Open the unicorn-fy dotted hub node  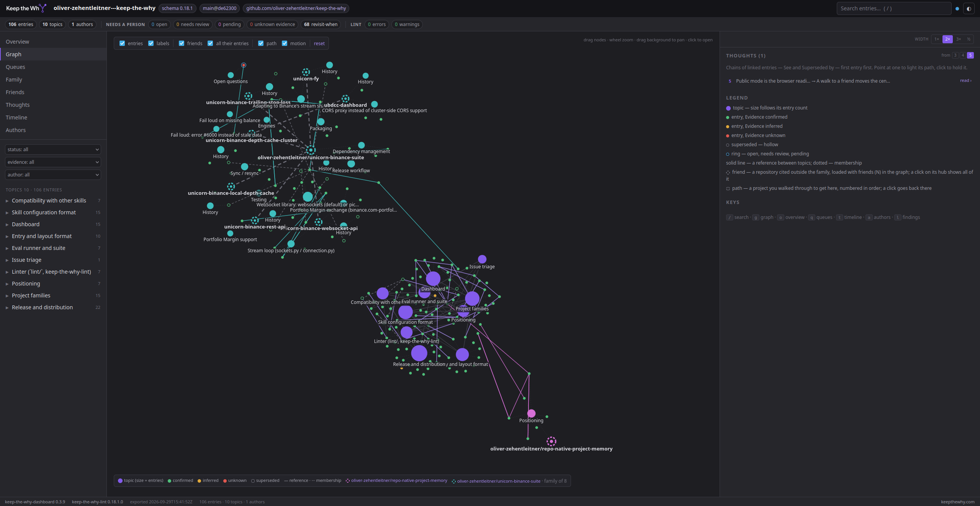[306, 72]
